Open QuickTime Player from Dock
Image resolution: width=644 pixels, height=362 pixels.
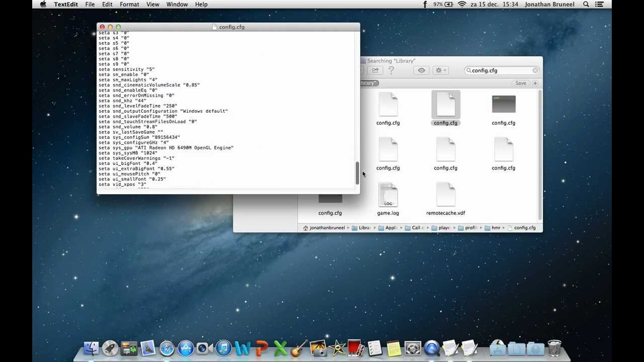[x=432, y=348]
